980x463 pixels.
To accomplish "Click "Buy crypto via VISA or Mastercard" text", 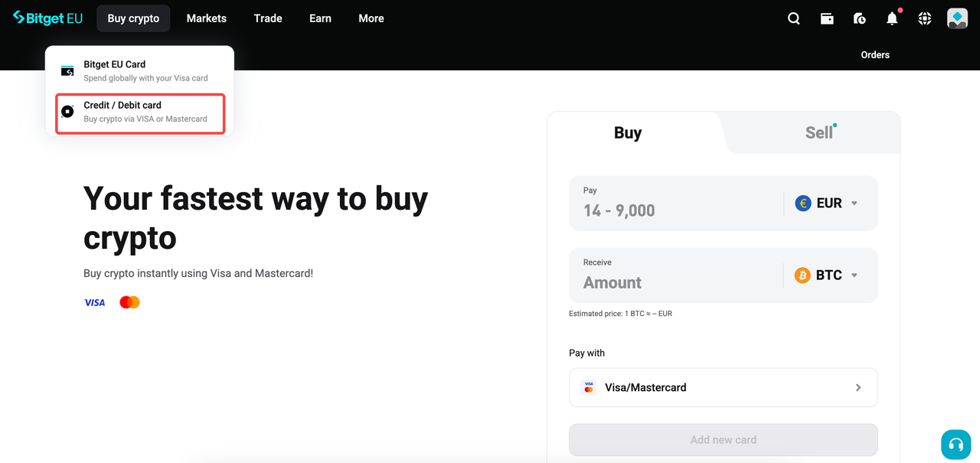I will click(145, 119).
